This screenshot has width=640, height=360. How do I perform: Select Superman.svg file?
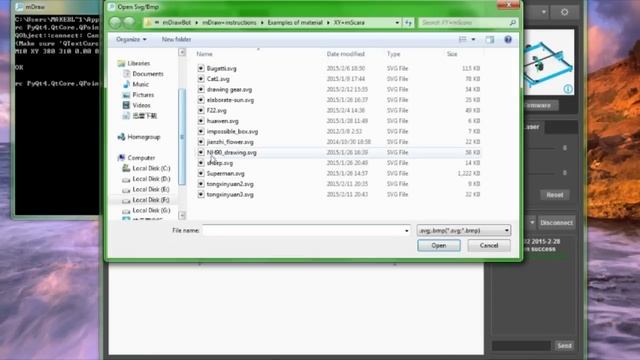(x=225, y=173)
